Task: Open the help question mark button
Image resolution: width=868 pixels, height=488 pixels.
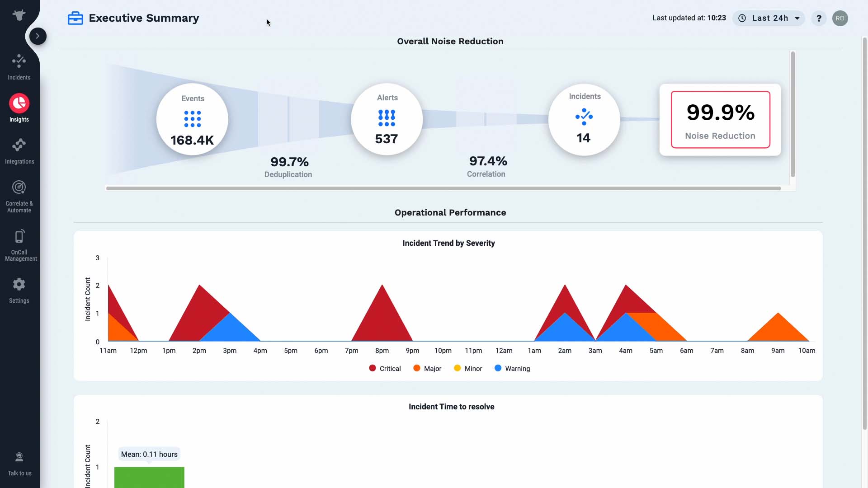Action: pyautogui.click(x=819, y=18)
